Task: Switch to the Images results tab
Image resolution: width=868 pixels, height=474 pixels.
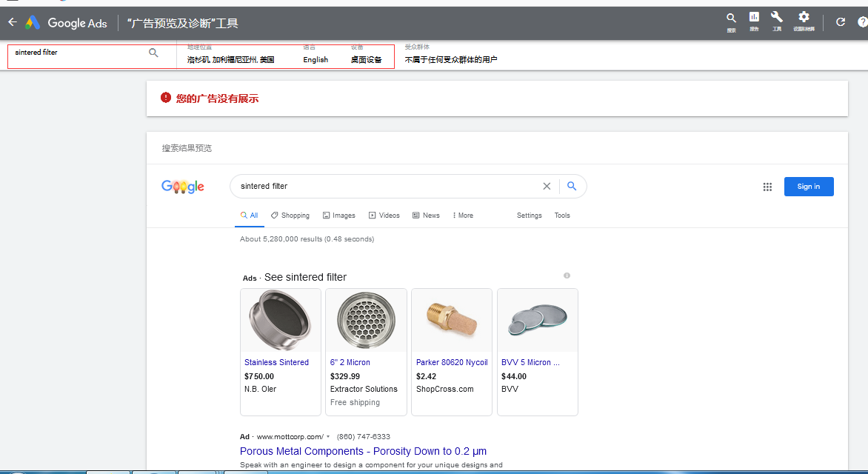Action: [x=338, y=216]
